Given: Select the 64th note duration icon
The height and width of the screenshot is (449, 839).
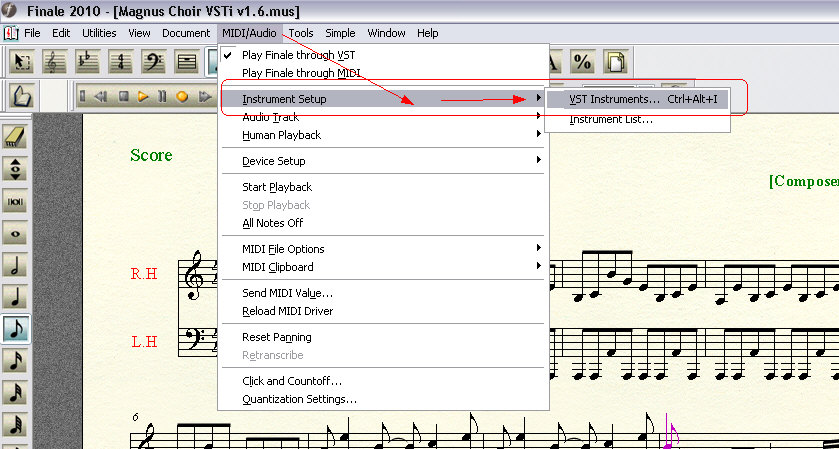Looking at the screenshot, I should click(x=16, y=424).
